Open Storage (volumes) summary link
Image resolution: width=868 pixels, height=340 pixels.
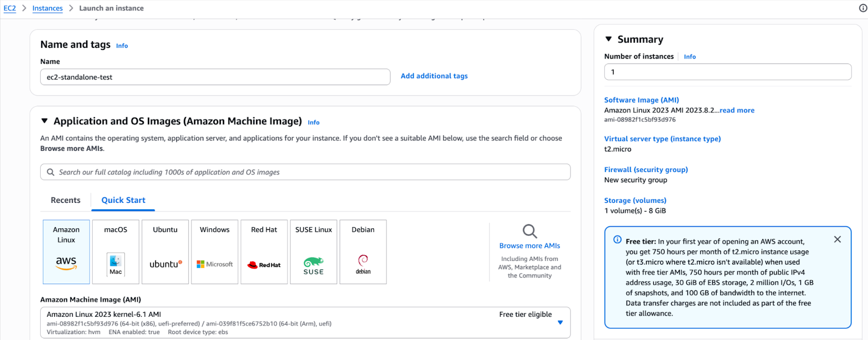635,201
